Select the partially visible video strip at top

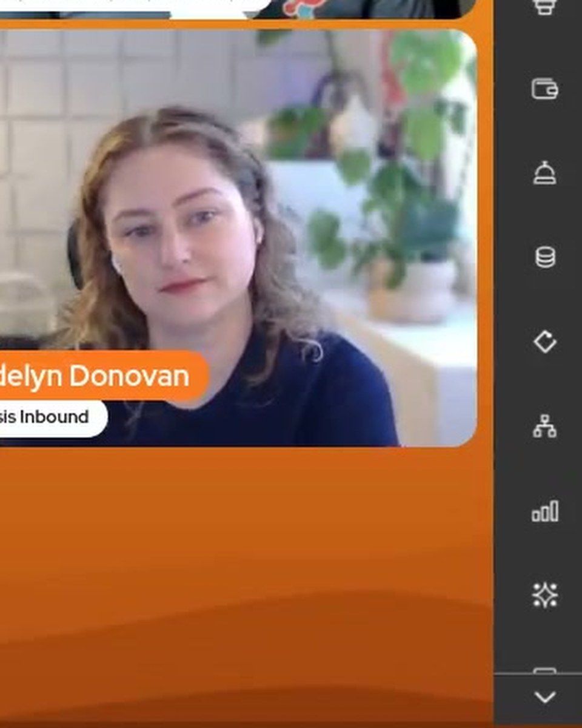click(x=238, y=9)
